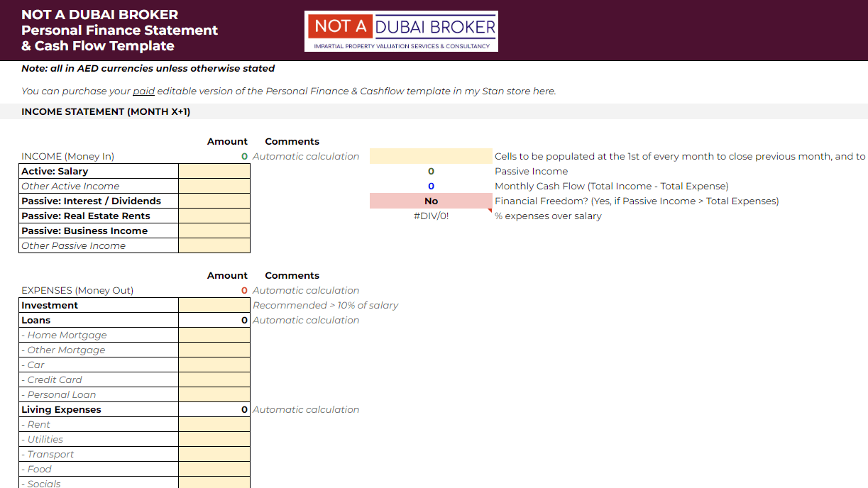
Task: Click the Loans total amount cell
Action: 214,320
